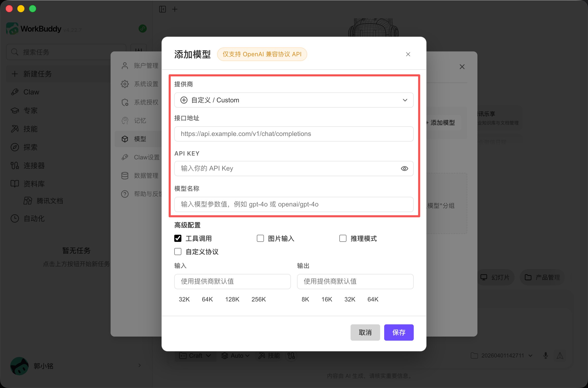This screenshot has width=588, height=388.
Task: Click the 保存 button
Action: click(x=399, y=332)
